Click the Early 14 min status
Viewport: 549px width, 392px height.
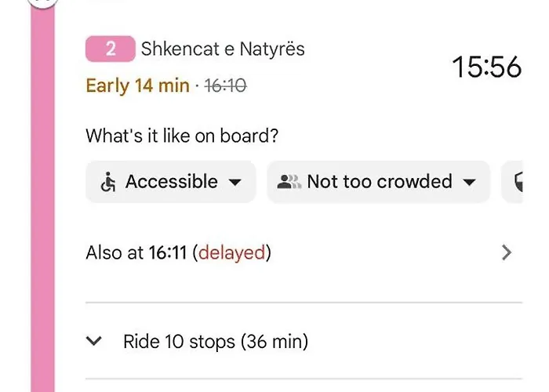click(x=137, y=85)
